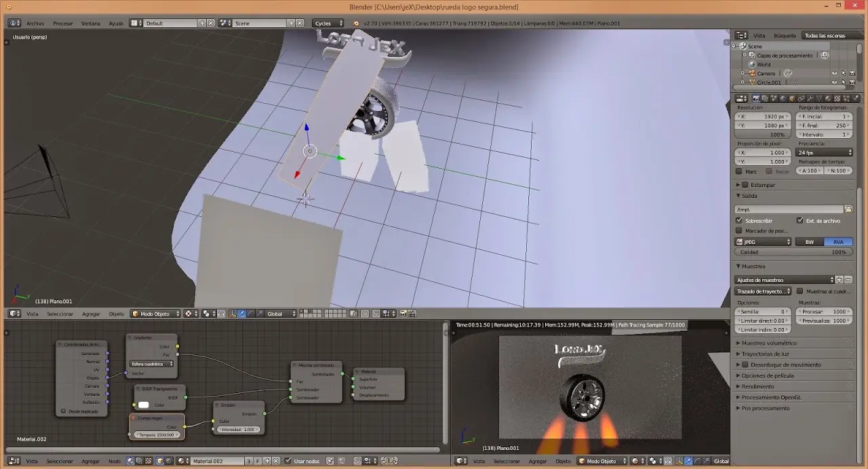Open the Modifiers wrench tab icon
Screen dimensions: 868x469
(x=810, y=98)
